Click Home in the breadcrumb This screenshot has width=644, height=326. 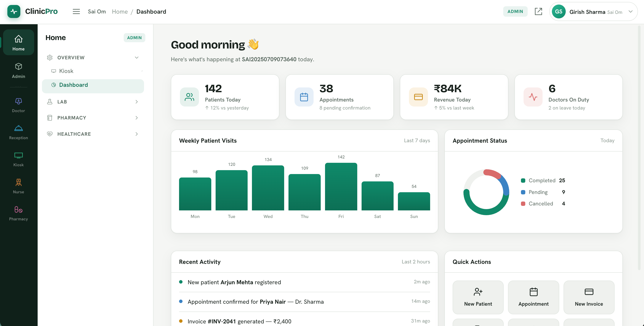pyautogui.click(x=120, y=11)
